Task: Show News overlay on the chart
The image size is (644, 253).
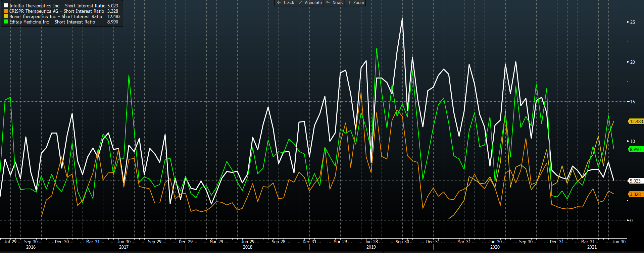Action: point(334,3)
